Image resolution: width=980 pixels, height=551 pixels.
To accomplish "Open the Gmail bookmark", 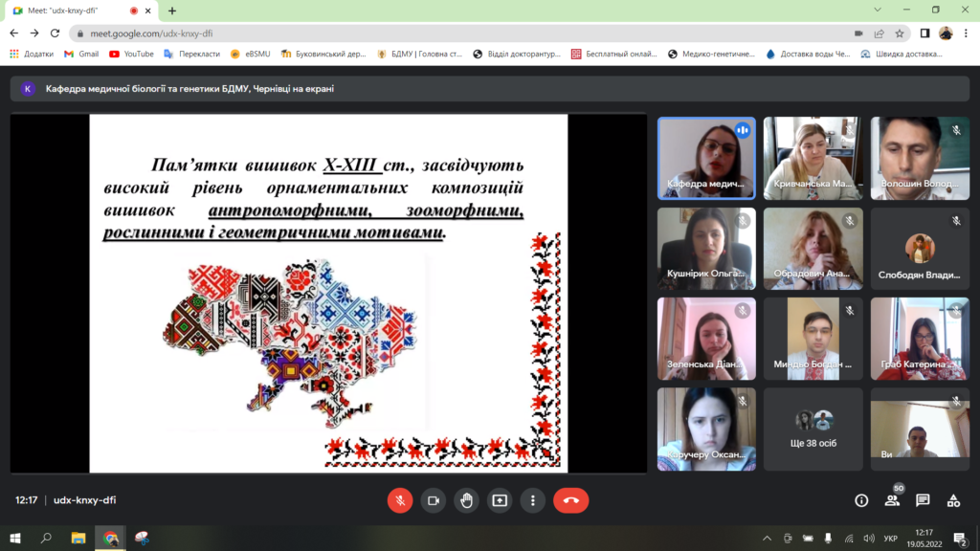I will pos(81,54).
